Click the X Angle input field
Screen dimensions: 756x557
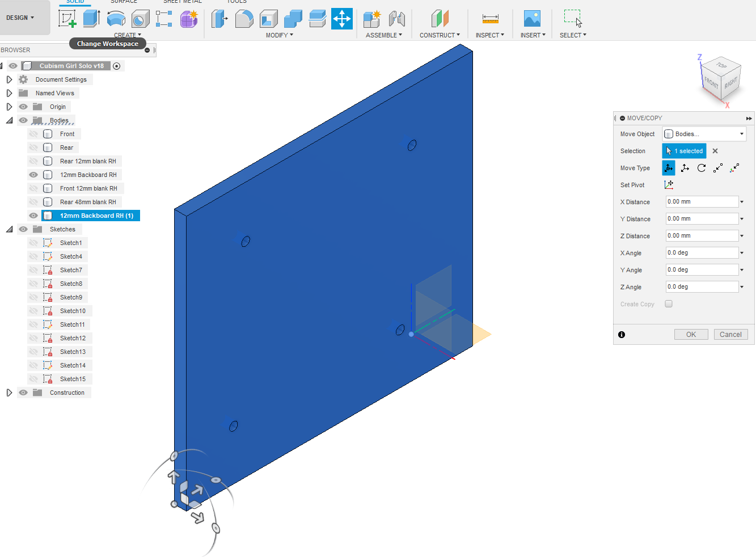point(702,253)
